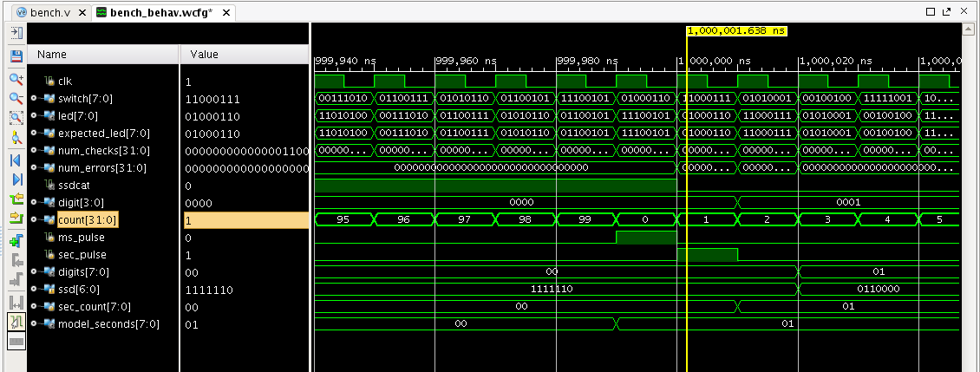Viewport: 980px width, 372px height.
Task: Click the ssd waveform segment 0110000
Action: point(879,289)
